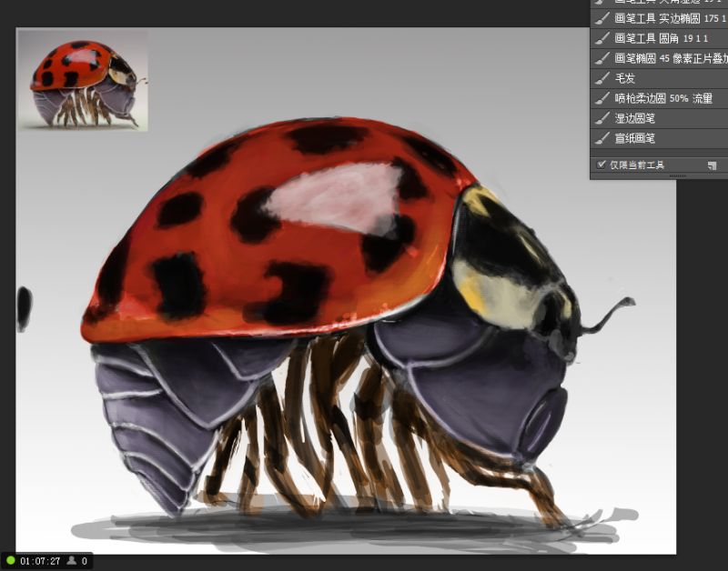Click the create new tool preset icon
728x571 pixels.
(712, 165)
